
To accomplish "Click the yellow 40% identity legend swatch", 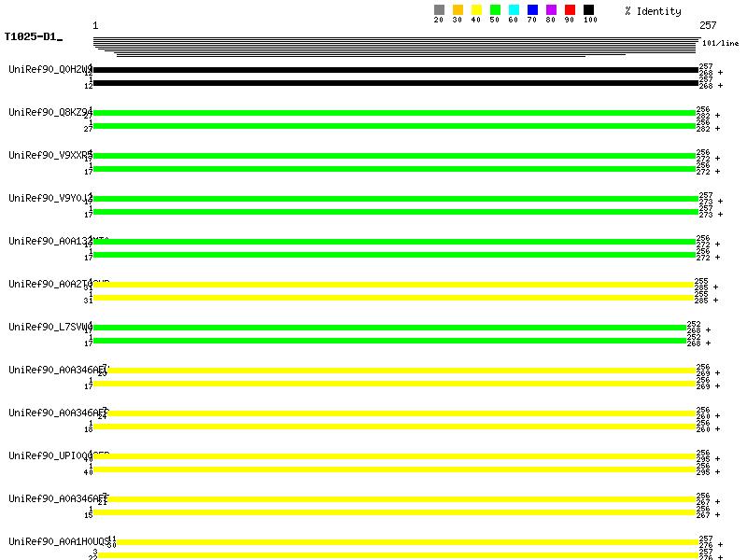I will [476, 9].
